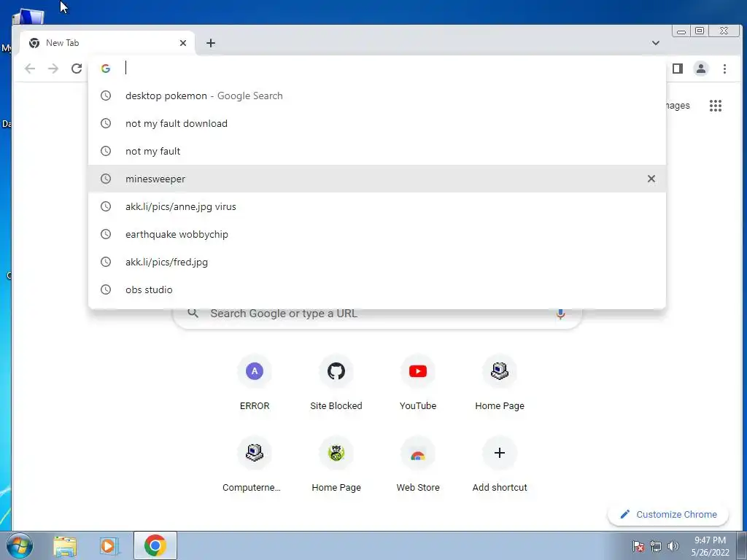Viewport: 747px width, 560px height.
Task: Open the Web Store shortcut
Action: click(x=418, y=464)
